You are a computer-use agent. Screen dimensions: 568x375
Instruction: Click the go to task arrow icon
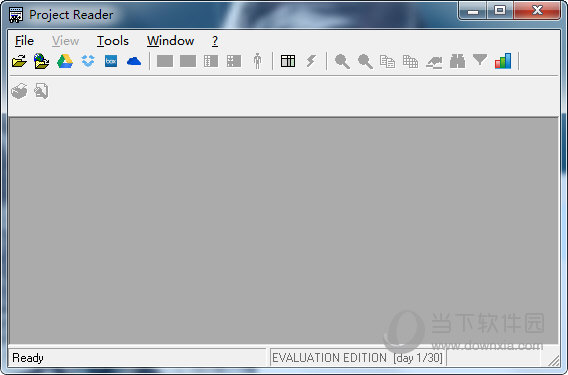pos(434,62)
